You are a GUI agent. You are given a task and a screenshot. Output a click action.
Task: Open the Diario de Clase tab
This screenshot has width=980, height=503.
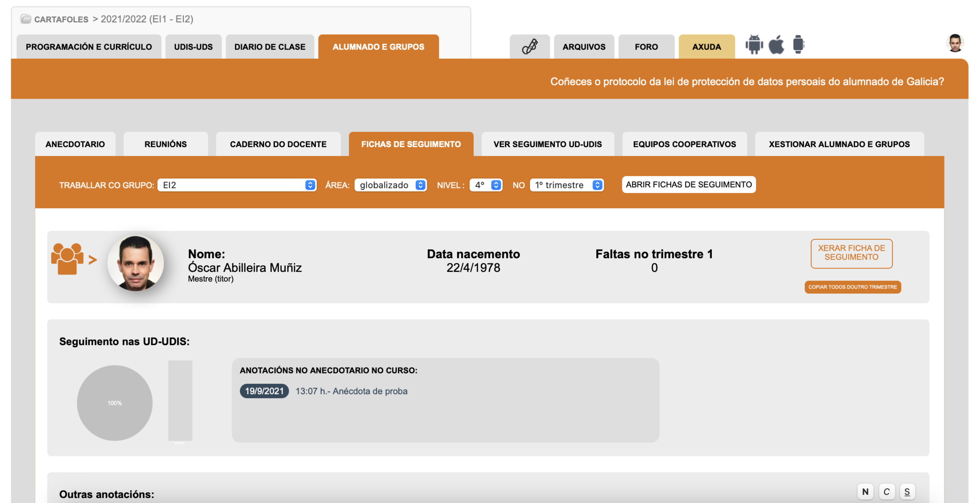270,47
